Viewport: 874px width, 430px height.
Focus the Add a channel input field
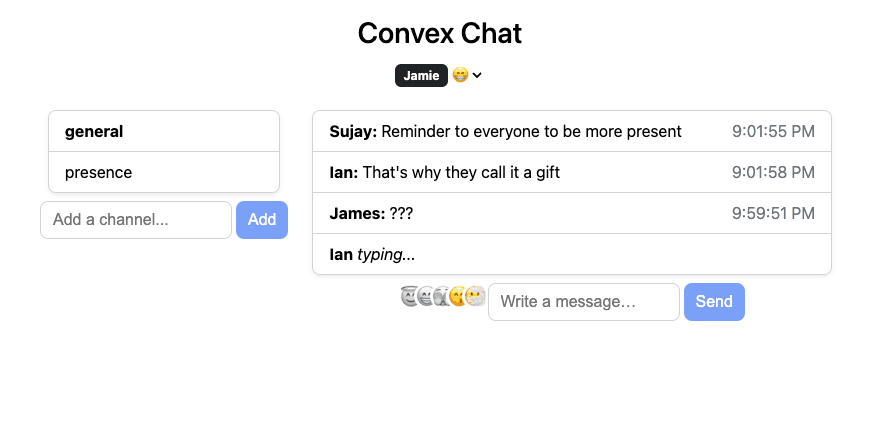click(136, 220)
